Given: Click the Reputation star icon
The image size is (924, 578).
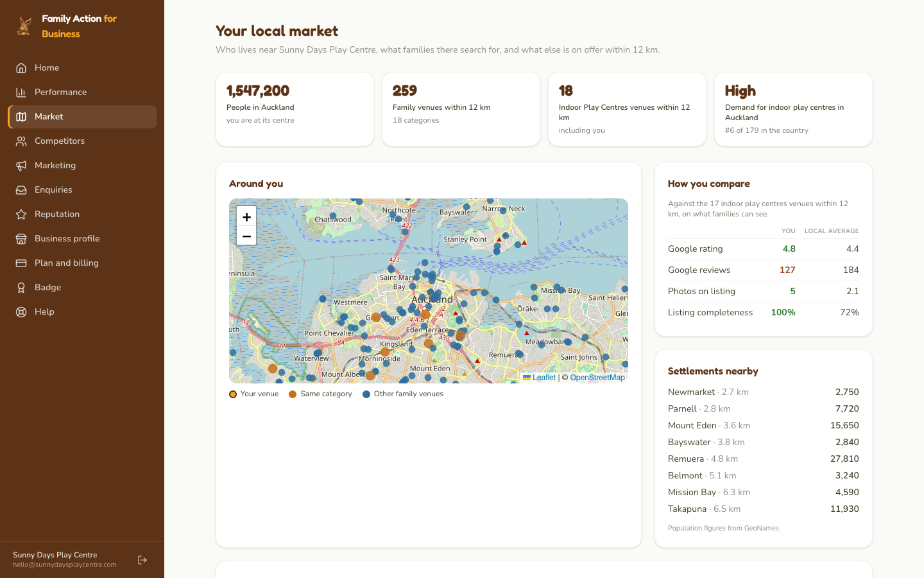Looking at the screenshot, I should pyautogui.click(x=21, y=214).
